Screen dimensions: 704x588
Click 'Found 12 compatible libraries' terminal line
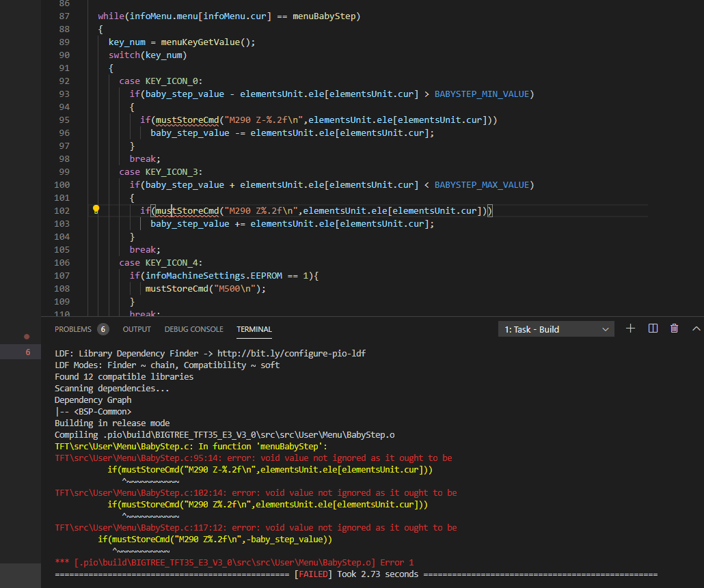point(124,377)
